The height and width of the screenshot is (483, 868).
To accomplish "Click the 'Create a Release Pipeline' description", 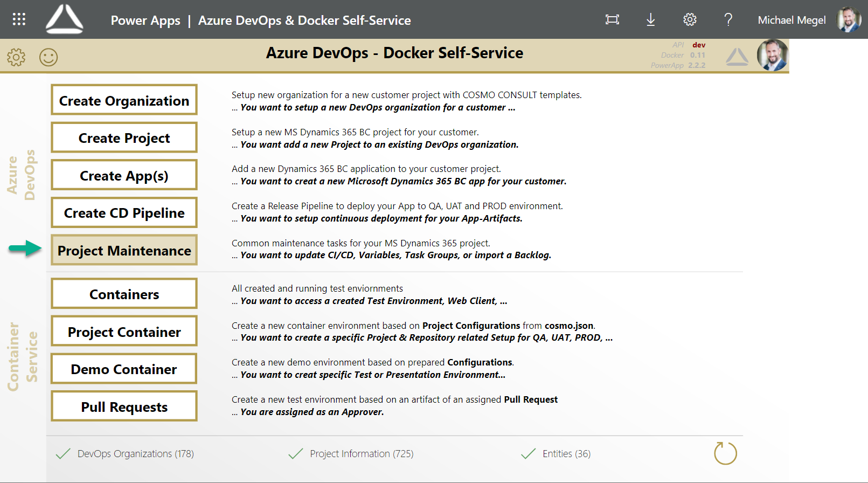I will (x=397, y=206).
